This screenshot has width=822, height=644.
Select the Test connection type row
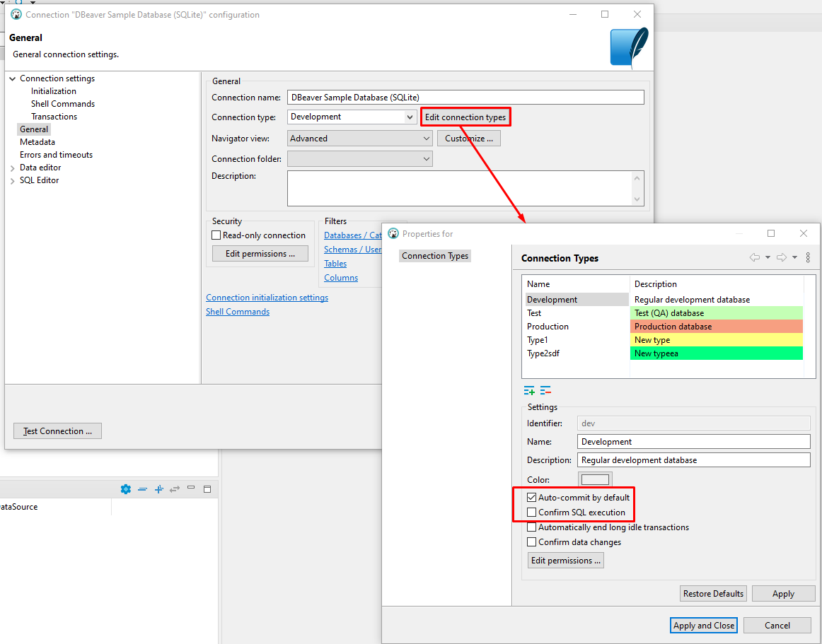(665, 313)
